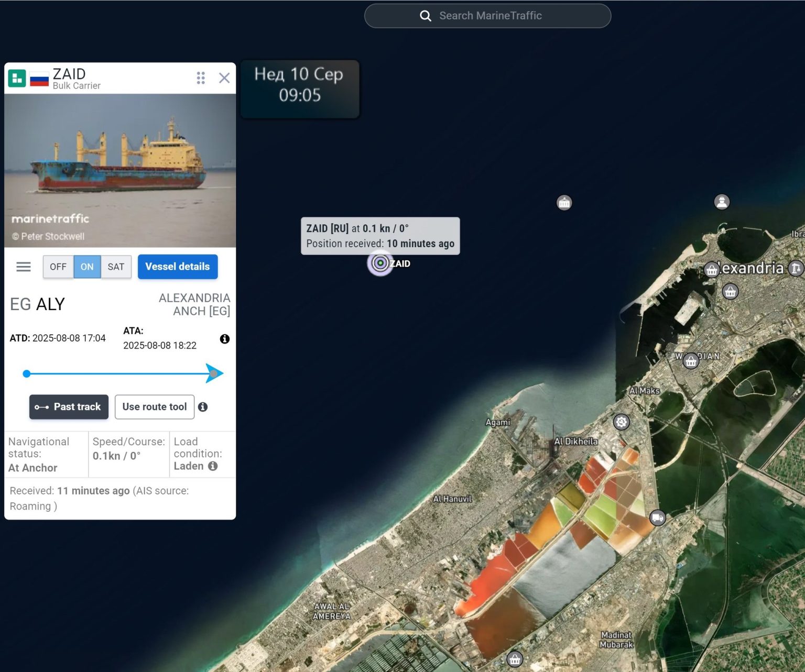The image size is (805, 672).
Task: Click the Al Maks map label
Action: tap(645, 391)
